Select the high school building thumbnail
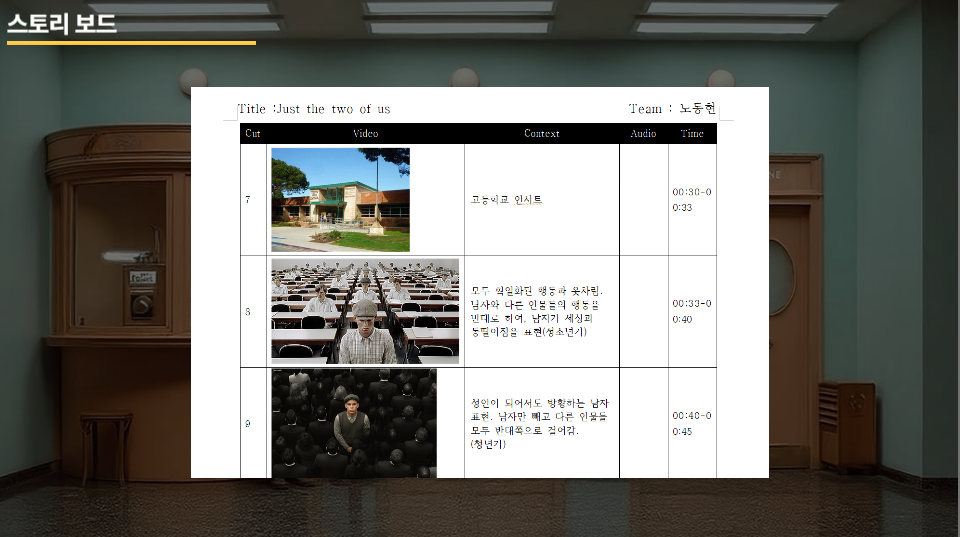Screen dimensions: 960x537 [x=340, y=199]
